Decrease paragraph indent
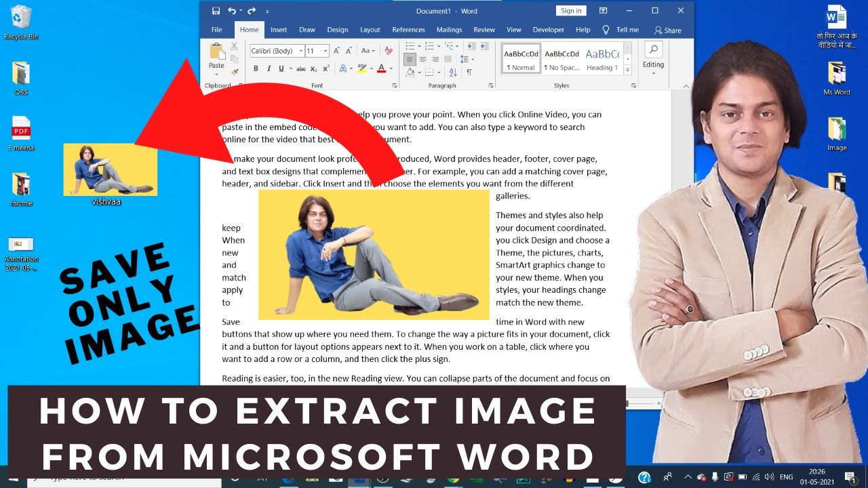 click(x=471, y=46)
